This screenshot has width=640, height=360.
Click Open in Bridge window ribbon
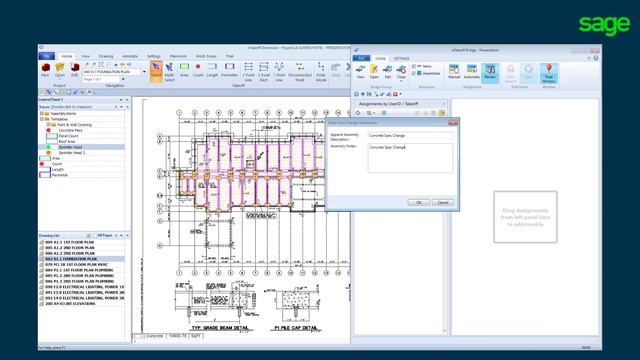374,71
